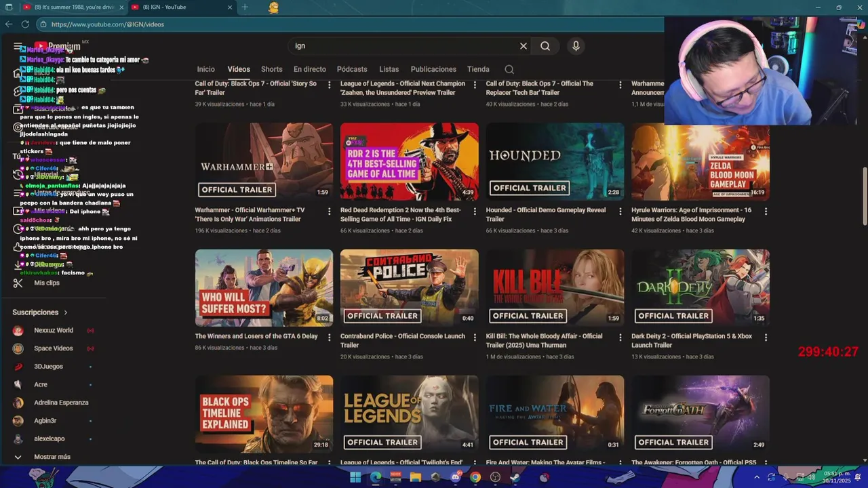This screenshot has height=488, width=868.
Task: Play the Hounded Official Trailer thumbnail
Action: 555,161
